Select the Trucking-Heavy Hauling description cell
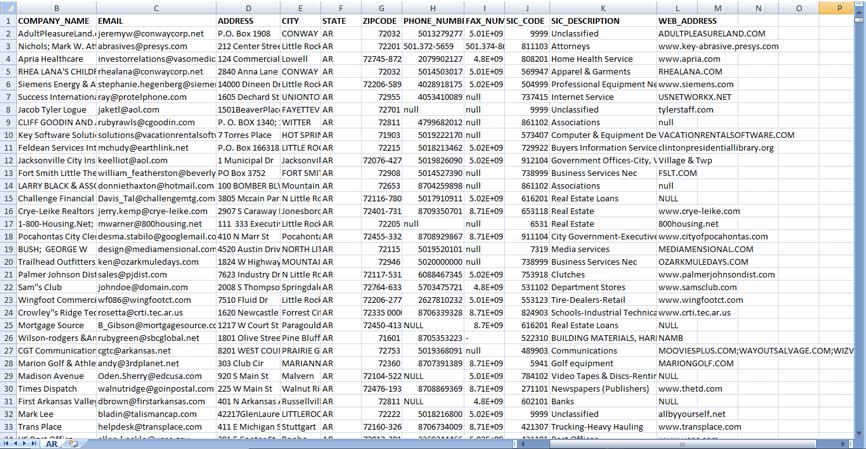The image size is (866, 449). tap(603, 427)
